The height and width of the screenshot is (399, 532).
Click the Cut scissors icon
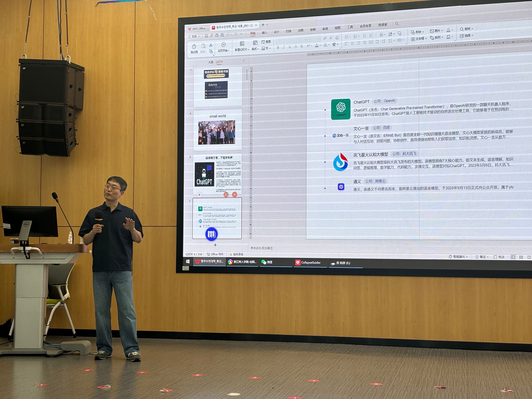tap(211, 45)
